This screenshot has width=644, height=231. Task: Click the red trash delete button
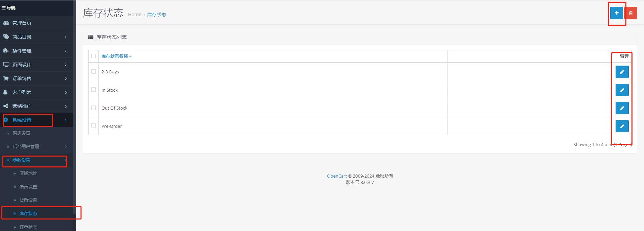click(x=630, y=13)
